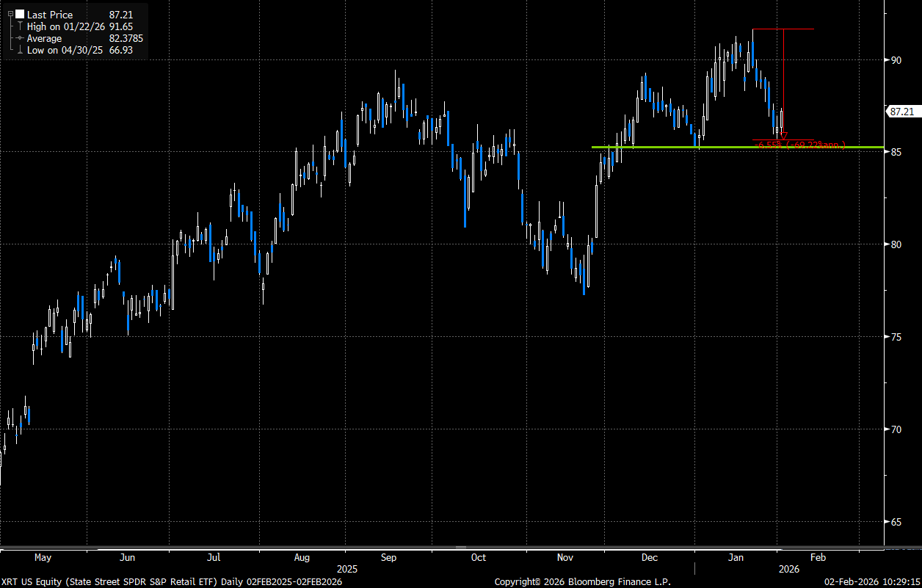922x588 pixels.
Task: Click the Low marker icon in legend
Action: click(19, 50)
